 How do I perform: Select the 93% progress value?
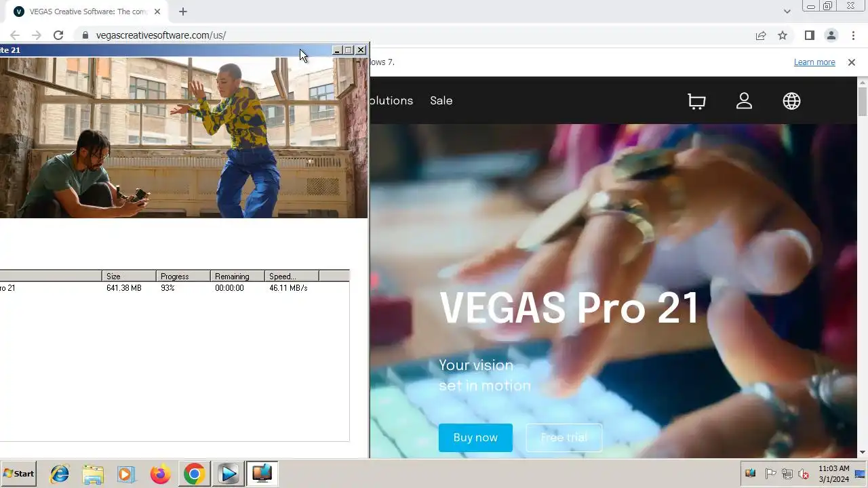(167, 288)
